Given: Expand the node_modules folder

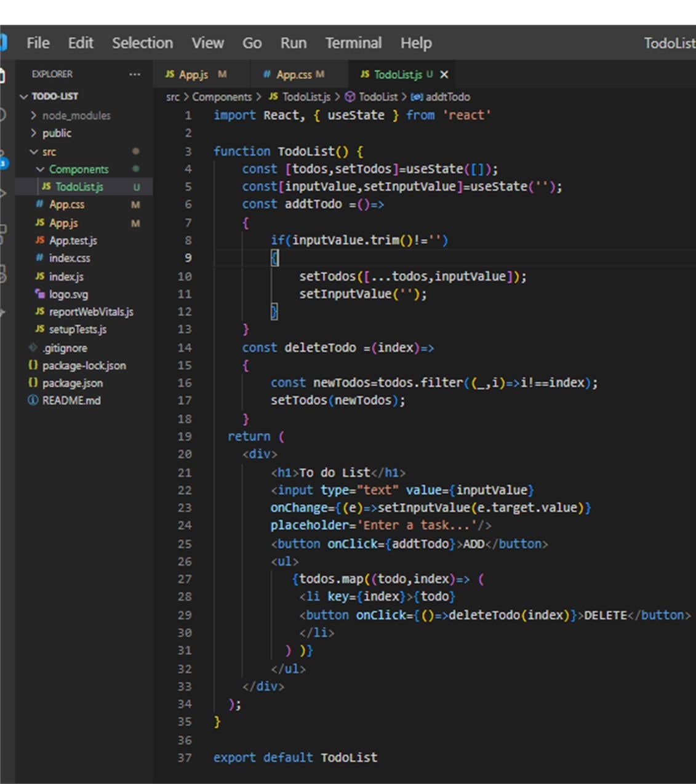Looking at the screenshot, I should [x=34, y=116].
